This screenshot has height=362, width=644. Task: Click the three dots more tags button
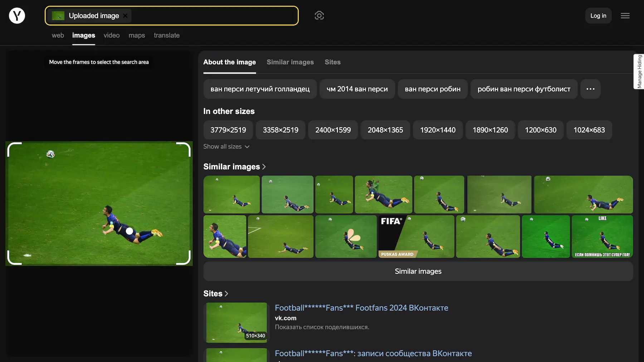[590, 89]
